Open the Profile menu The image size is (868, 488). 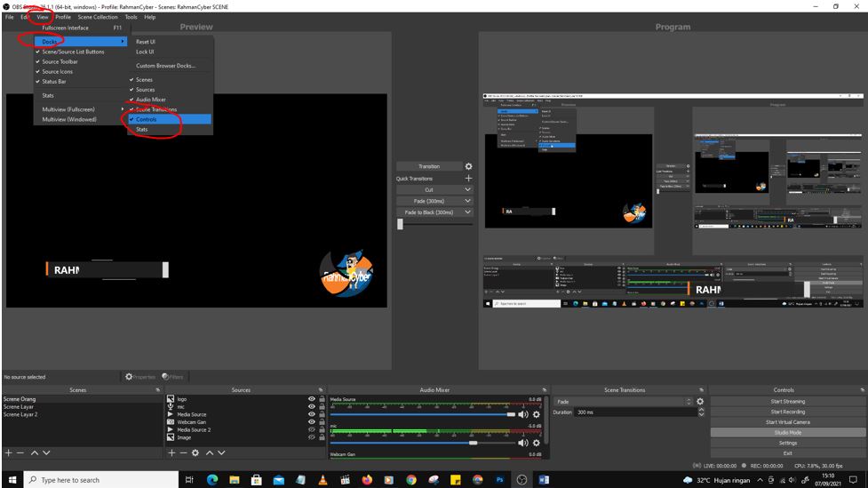click(63, 17)
